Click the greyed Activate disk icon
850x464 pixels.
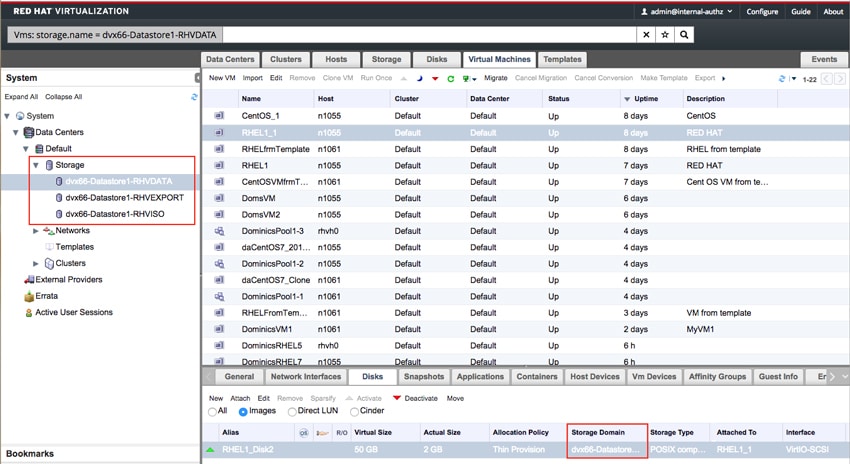click(x=349, y=398)
